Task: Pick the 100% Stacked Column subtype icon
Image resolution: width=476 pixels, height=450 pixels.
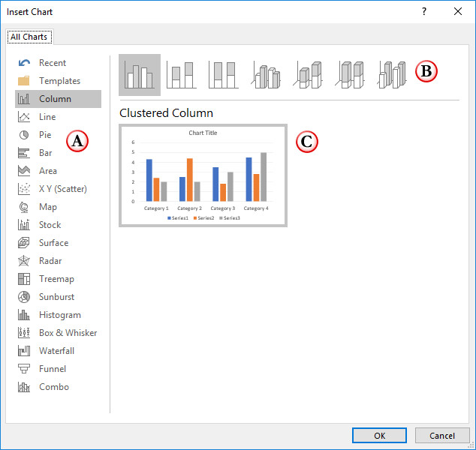Action: [x=224, y=74]
